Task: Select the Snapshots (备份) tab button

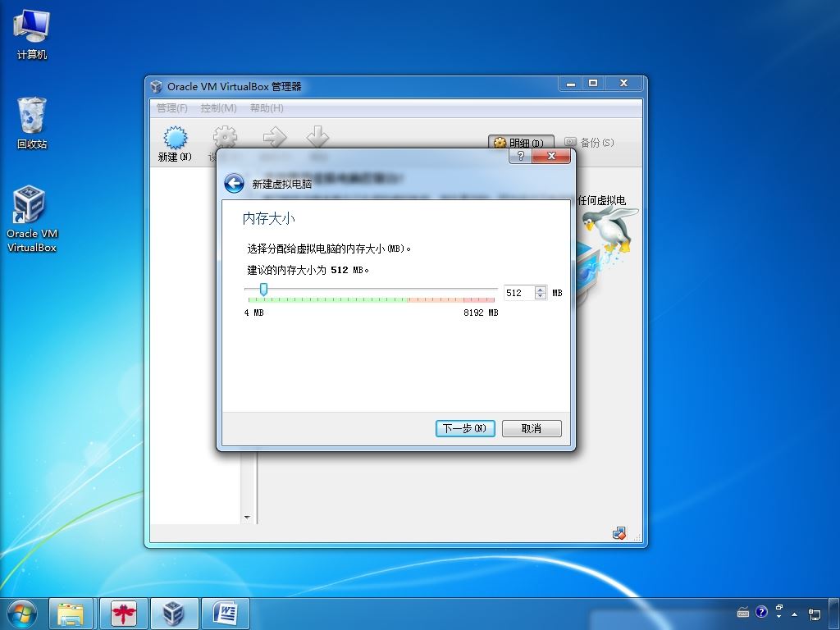Action: coord(589,142)
